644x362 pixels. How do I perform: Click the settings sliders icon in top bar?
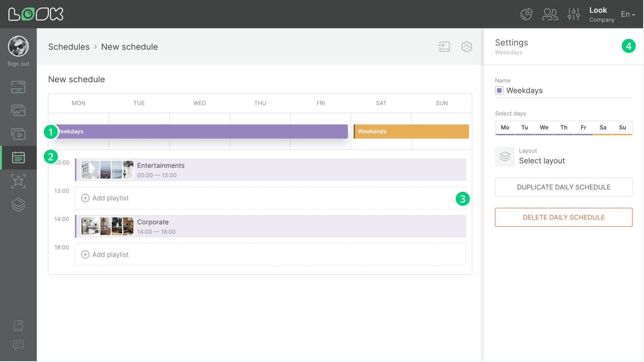(x=573, y=14)
